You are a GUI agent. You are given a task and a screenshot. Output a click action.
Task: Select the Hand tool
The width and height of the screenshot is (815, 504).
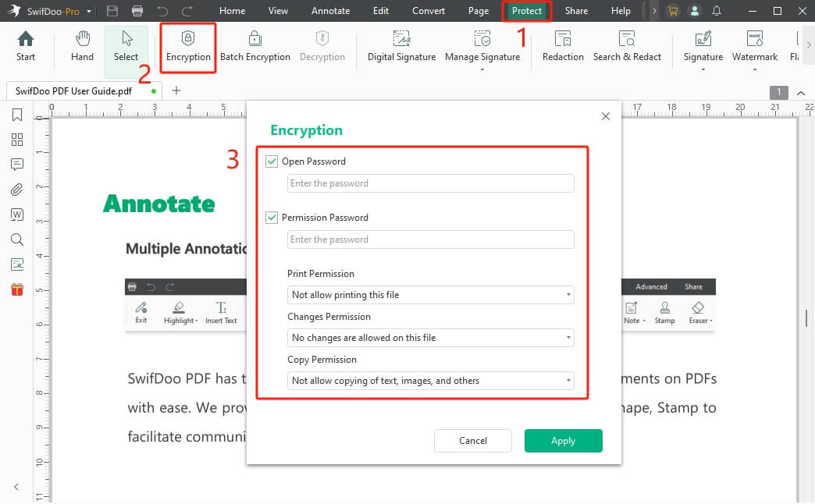click(82, 47)
